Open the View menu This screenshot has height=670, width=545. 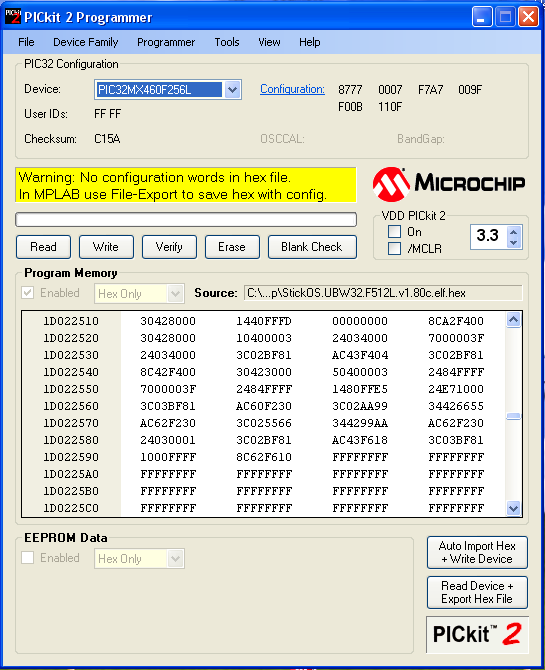tap(269, 42)
